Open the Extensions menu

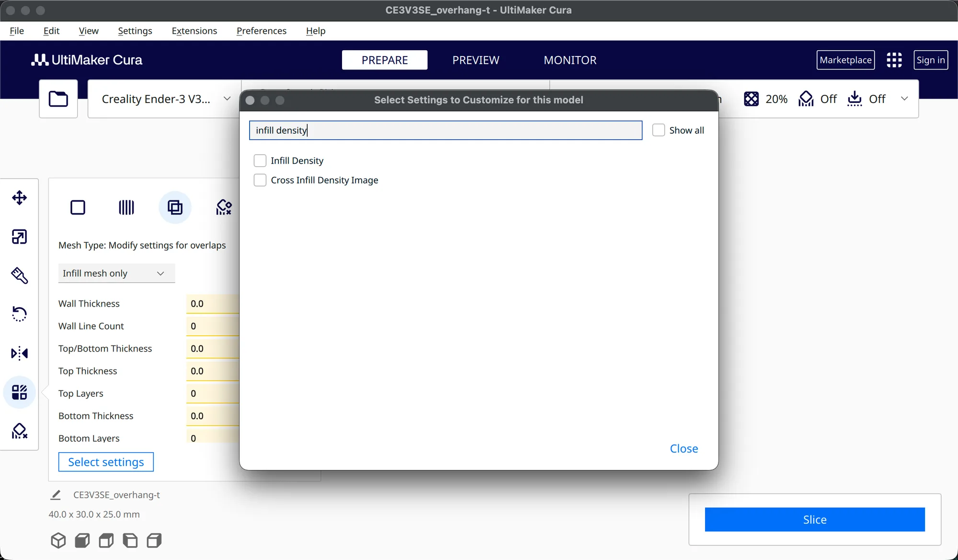(x=194, y=31)
